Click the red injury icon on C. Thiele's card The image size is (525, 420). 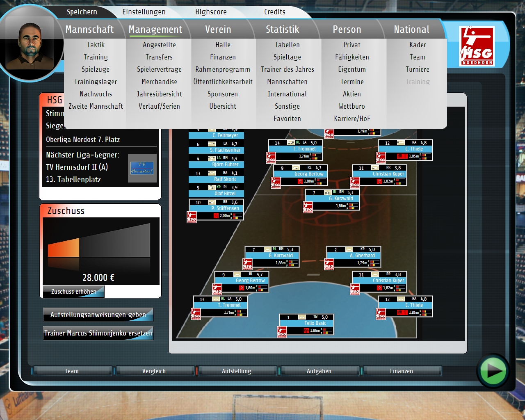402,156
